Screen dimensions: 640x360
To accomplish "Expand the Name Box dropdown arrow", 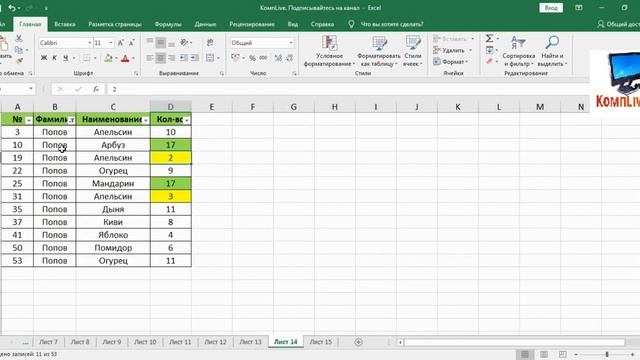I will click(x=31, y=89).
